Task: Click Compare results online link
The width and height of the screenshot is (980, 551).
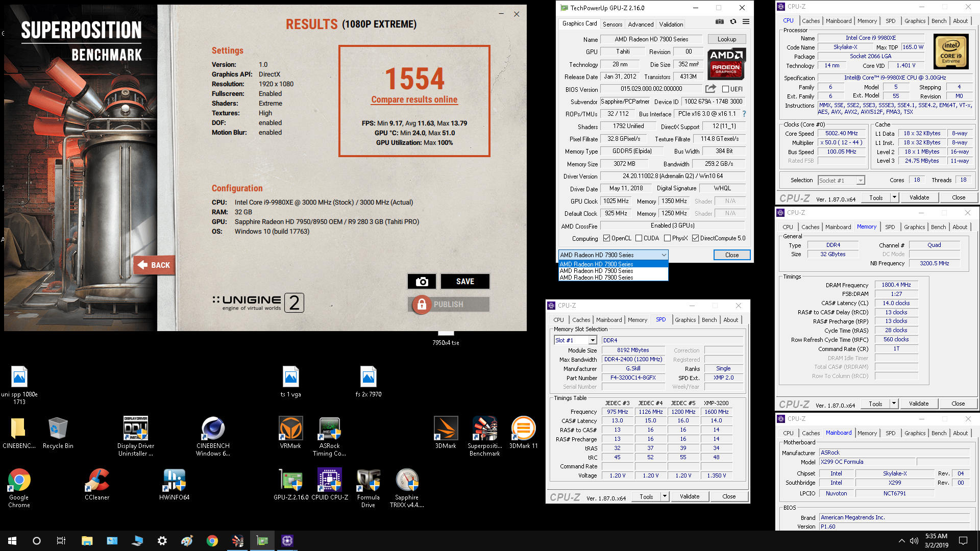Action: coord(414,99)
